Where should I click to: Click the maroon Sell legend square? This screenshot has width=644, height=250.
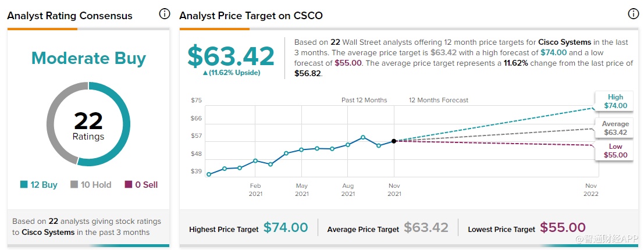click(x=129, y=185)
